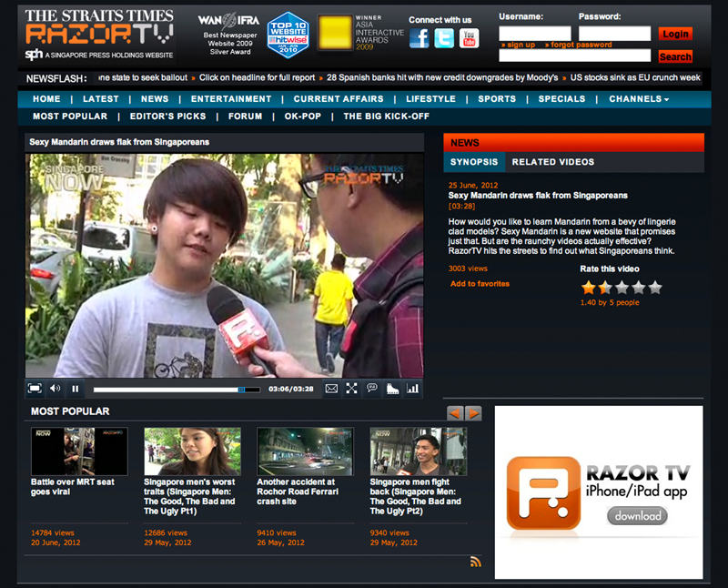Pause the playing video
The image size is (728, 588).
[x=76, y=389]
